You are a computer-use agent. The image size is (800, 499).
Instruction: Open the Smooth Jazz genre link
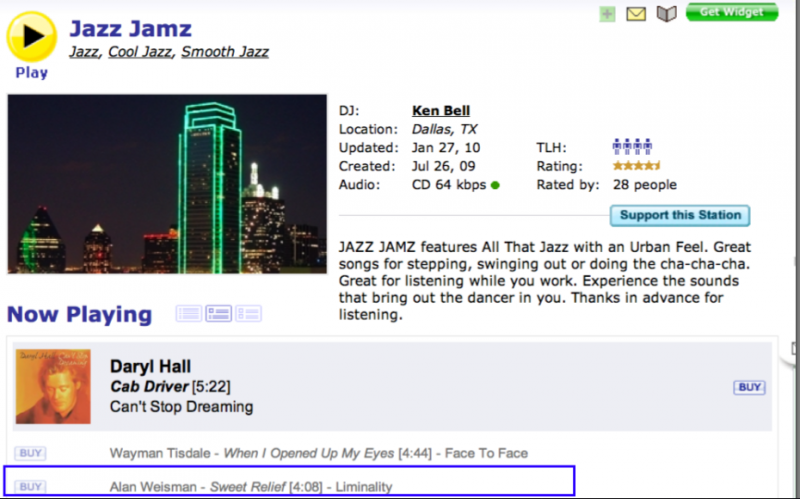tap(225, 52)
